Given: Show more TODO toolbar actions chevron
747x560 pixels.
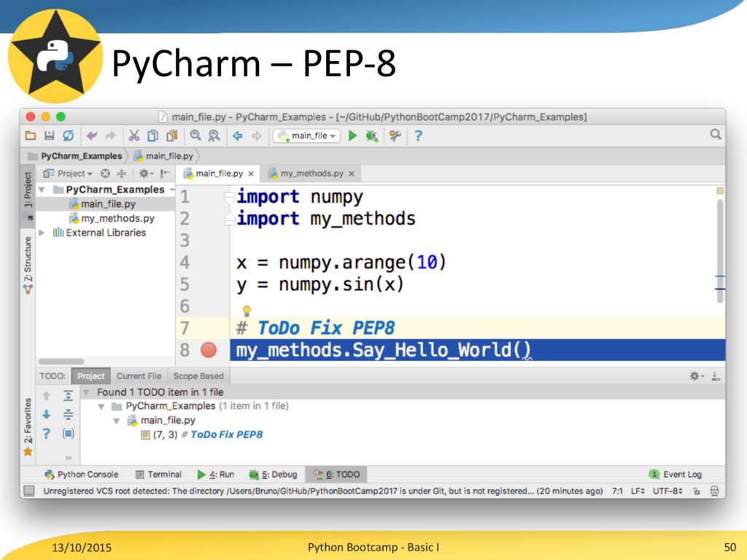Looking at the screenshot, I should (x=68, y=458).
